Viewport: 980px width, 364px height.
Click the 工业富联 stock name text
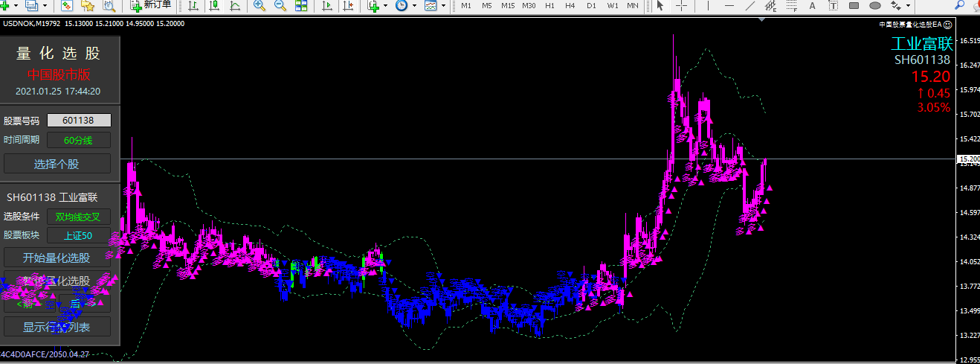pos(922,44)
